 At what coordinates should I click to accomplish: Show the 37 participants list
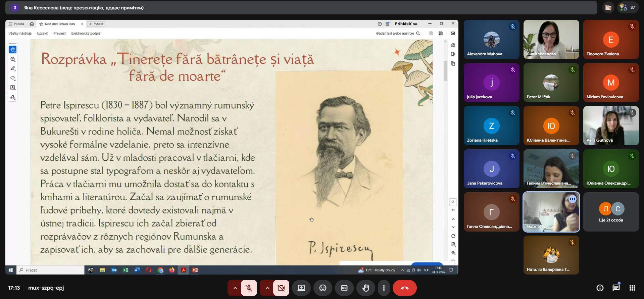(628, 7)
